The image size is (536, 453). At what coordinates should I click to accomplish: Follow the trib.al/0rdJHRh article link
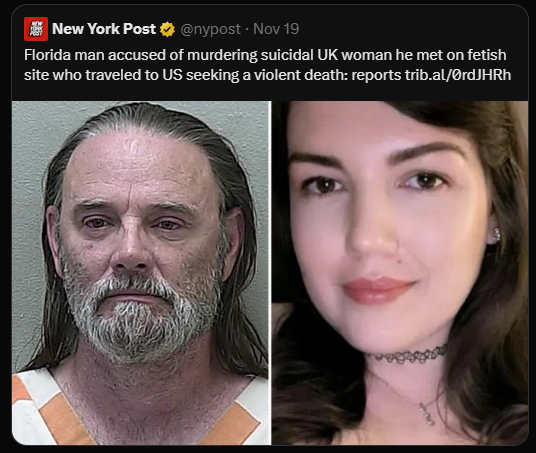[x=458, y=75]
